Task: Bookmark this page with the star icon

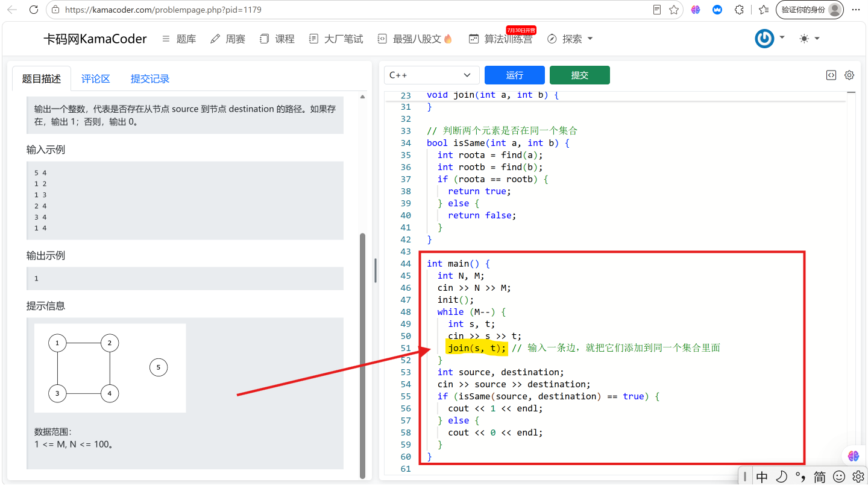Action: [674, 10]
